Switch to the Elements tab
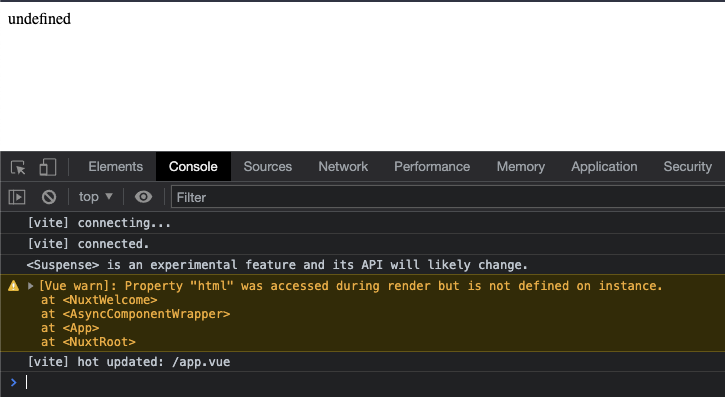 click(116, 166)
